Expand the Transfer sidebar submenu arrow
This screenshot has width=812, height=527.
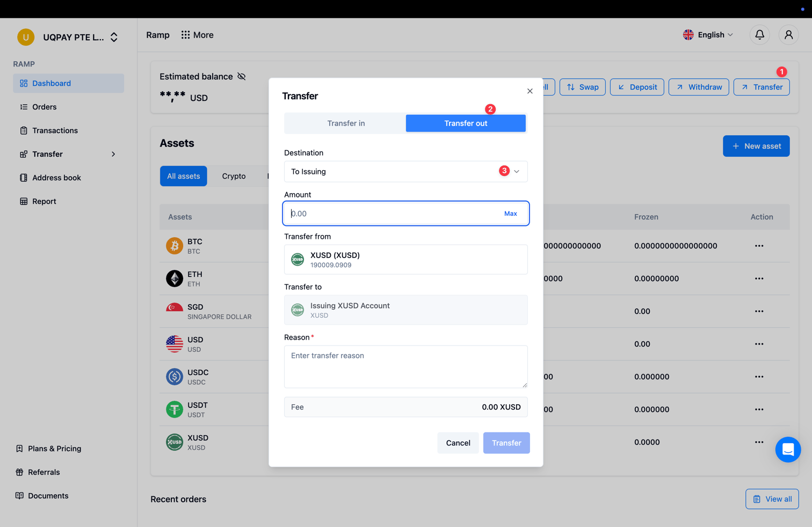(x=113, y=154)
